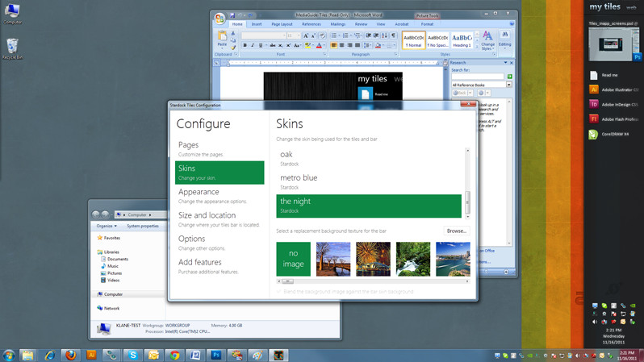Choose the oak skin
Screen dimensions: 644x362
tap(369, 159)
